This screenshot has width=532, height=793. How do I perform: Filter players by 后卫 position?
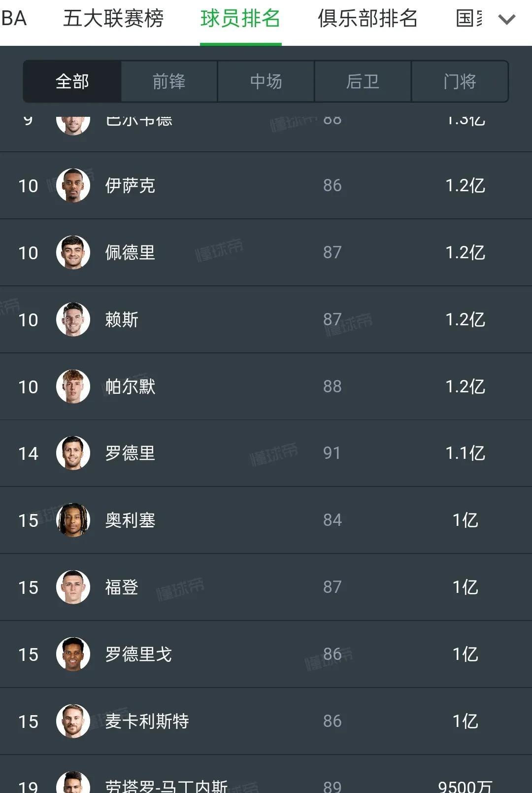[x=363, y=81]
